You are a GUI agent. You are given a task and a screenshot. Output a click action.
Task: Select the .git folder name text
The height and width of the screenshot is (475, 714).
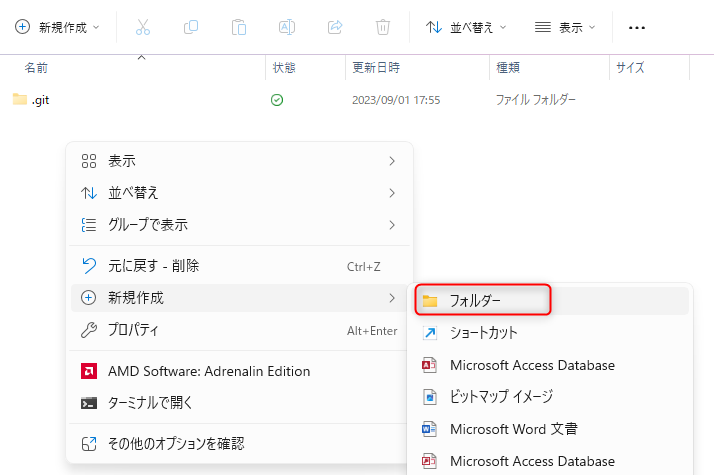click(x=40, y=100)
